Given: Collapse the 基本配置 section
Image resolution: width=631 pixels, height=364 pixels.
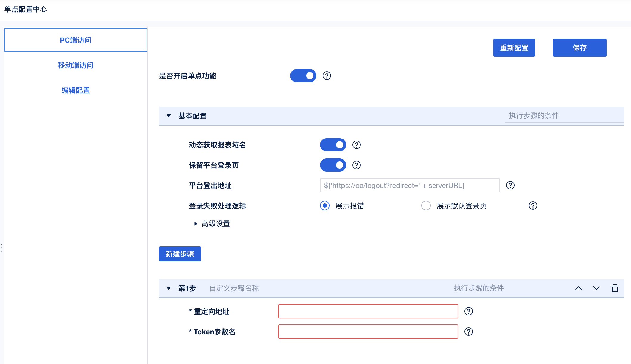Looking at the screenshot, I should pos(169,116).
